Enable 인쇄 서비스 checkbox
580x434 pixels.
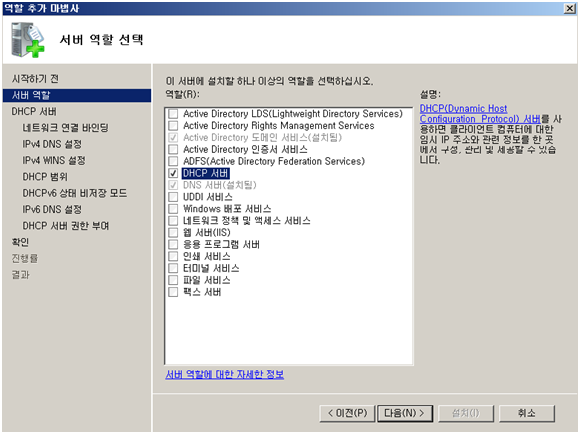coord(173,256)
